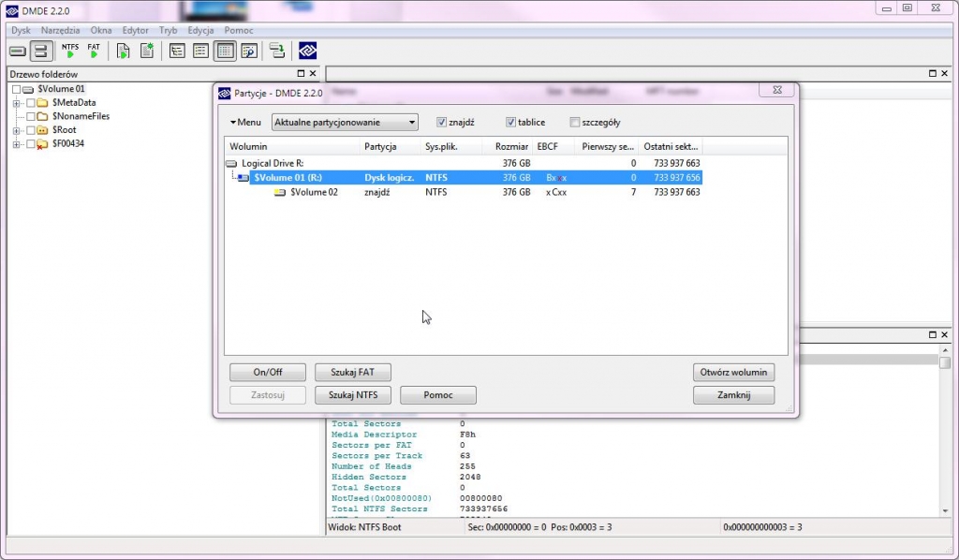Expand the $Root tree node
Screen dimensions: 959x560
[x=17, y=131]
